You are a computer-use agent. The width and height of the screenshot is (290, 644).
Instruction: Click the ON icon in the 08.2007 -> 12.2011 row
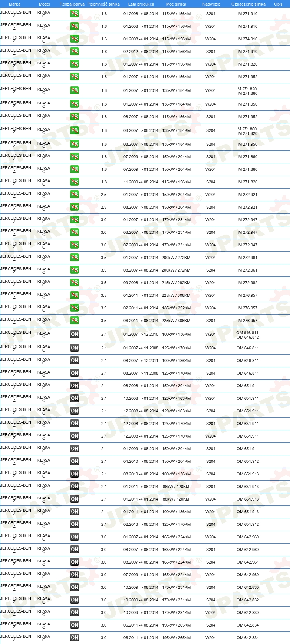pos(75,361)
